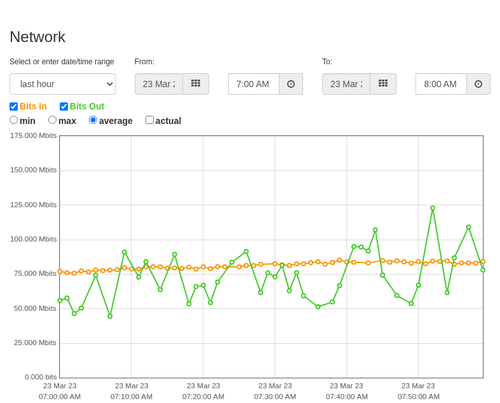This screenshot has height=403, width=500.
Task: Click the first green Bits Out point at 07:00
Action: pyautogui.click(x=60, y=301)
